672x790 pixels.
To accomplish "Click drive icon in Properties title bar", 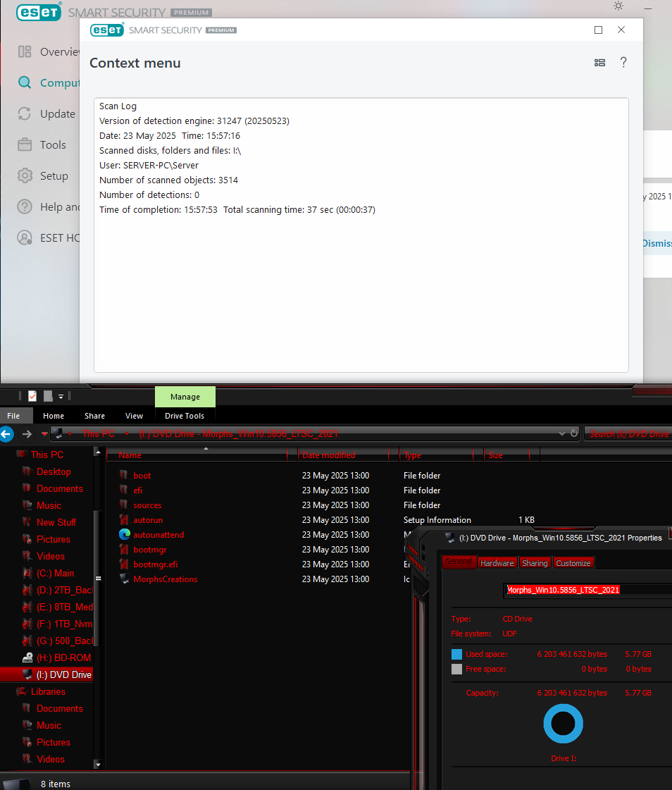I will [450, 538].
